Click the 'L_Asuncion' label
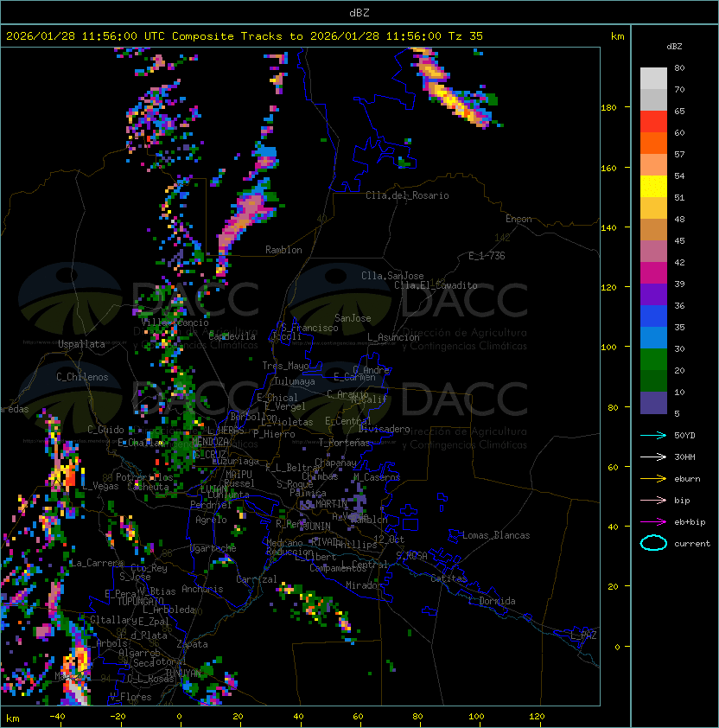The width and height of the screenshot is (719, 728). [x=393, y=337]
